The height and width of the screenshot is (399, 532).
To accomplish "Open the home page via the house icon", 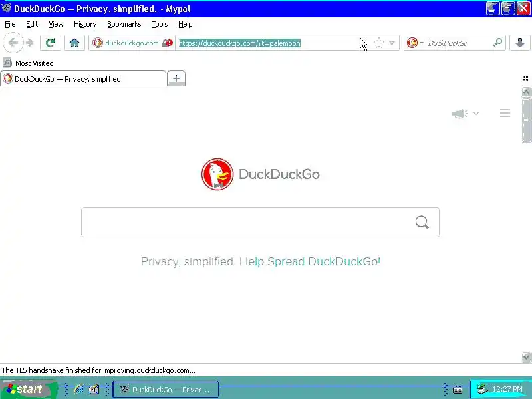I will click(x=74, y=43).
